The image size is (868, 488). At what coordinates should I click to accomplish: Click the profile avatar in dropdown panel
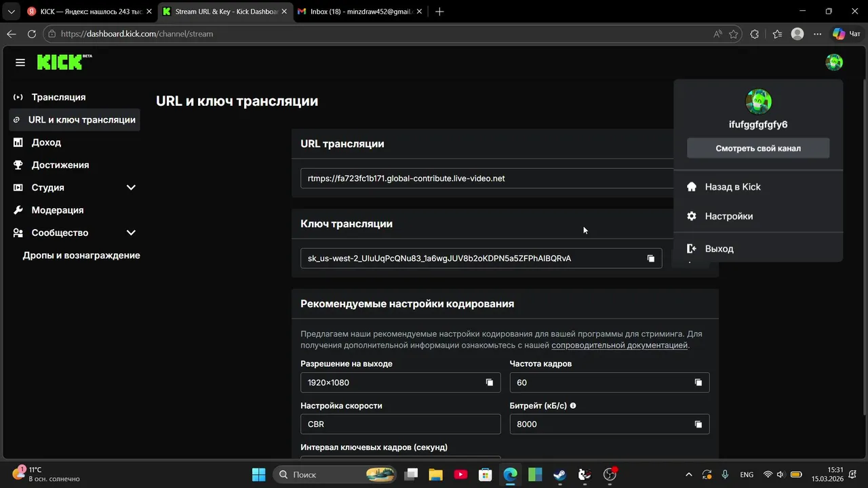758,102
